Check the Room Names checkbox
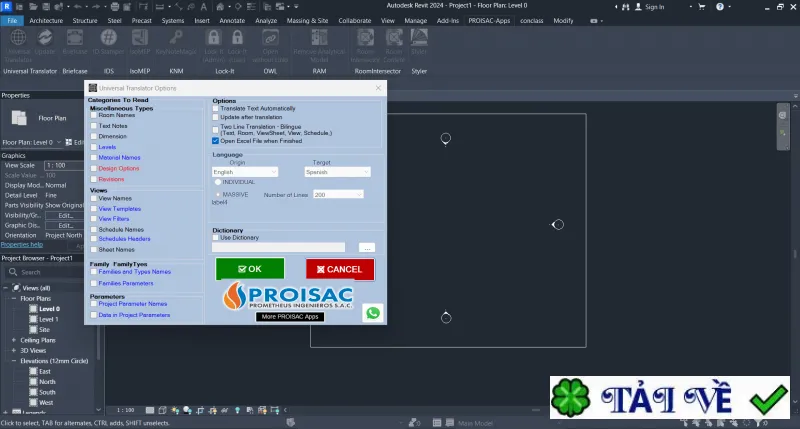 tap(94, 115)
